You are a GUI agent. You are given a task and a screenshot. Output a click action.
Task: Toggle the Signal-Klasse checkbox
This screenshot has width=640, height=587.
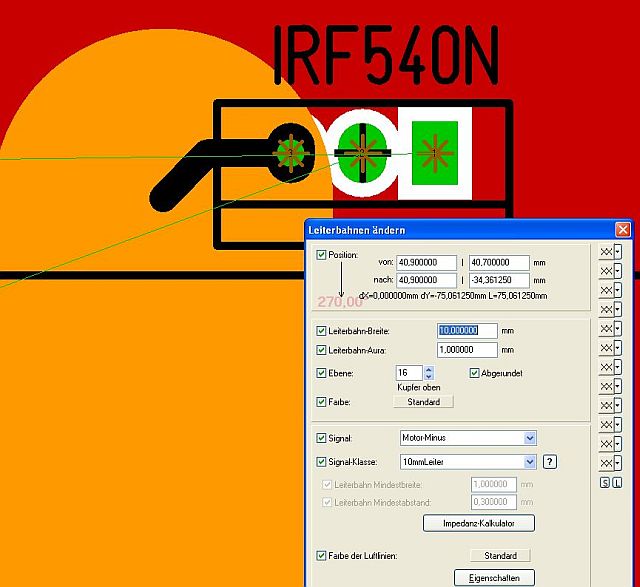click(321, 462)
